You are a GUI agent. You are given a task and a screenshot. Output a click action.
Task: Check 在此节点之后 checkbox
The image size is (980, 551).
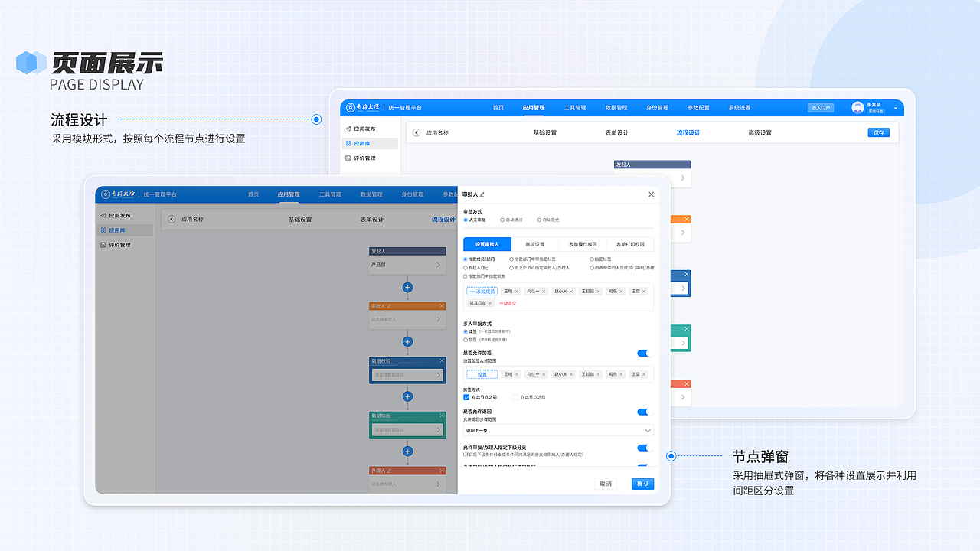(x=515, y=397)
